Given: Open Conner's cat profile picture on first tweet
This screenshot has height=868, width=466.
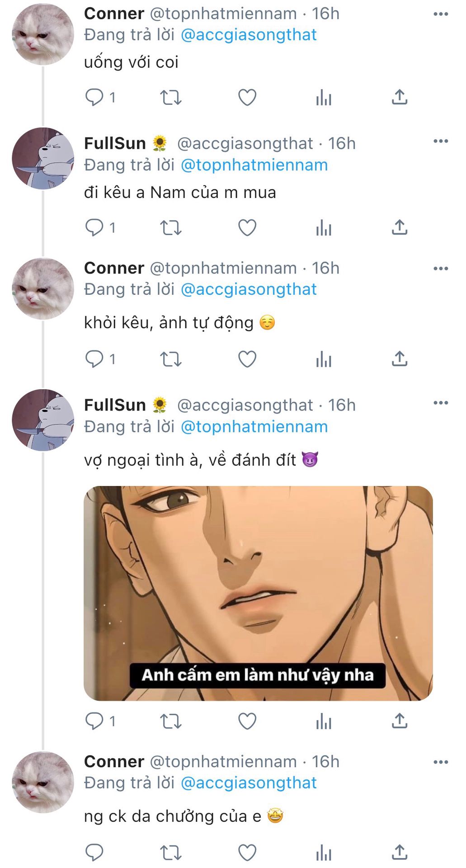Looking at the screenshot, I should pyautogui.click(x=42, y=34).
